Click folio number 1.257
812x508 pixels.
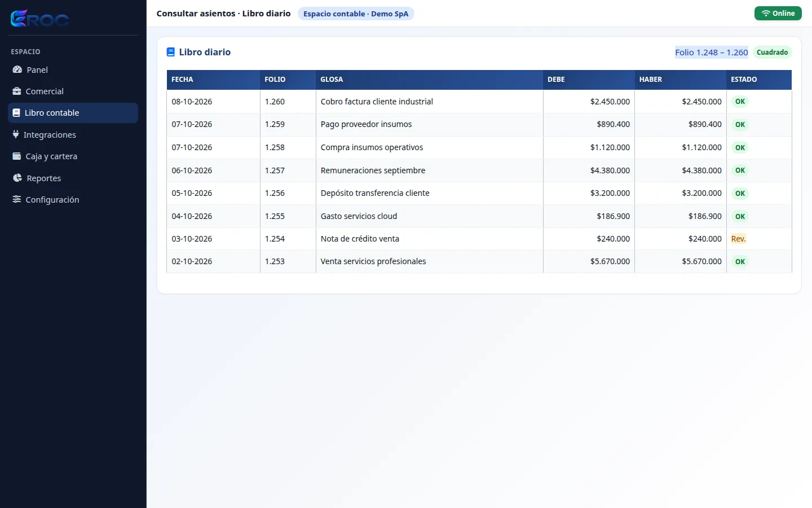click(x=275, y=170)
